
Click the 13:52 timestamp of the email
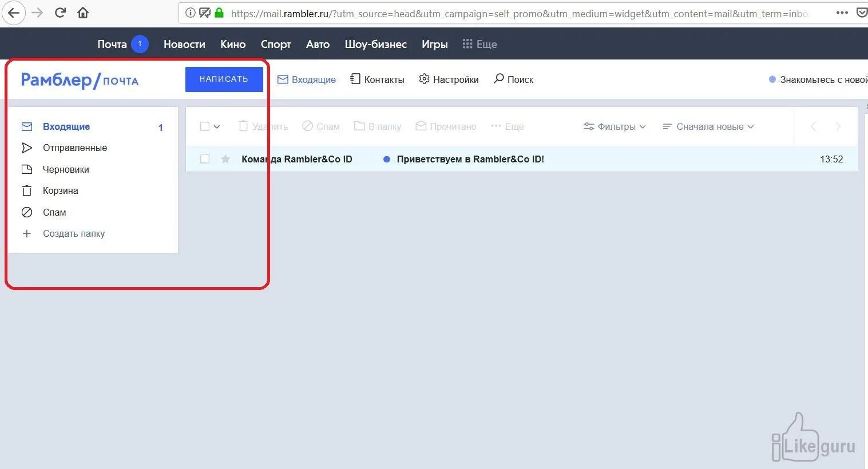[831, 159]
